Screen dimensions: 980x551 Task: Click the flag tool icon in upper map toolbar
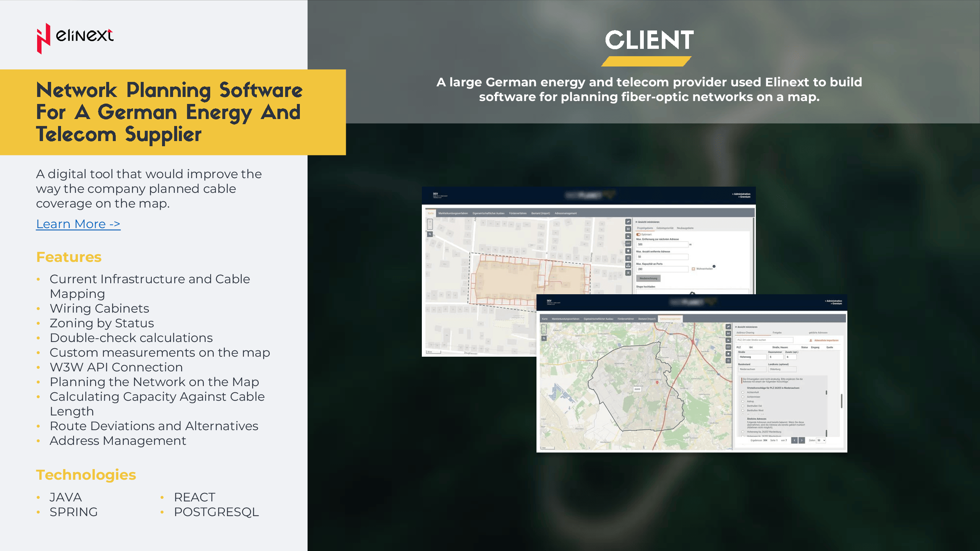[628, 236]
